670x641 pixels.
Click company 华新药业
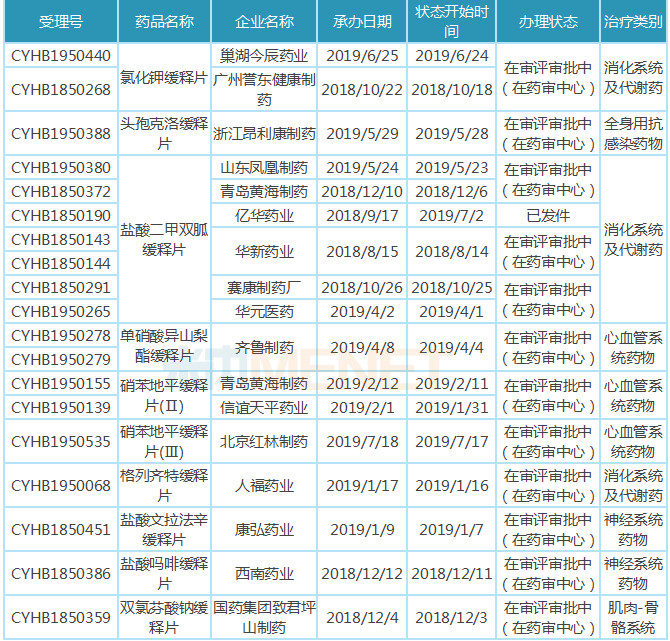click(264, 251)
